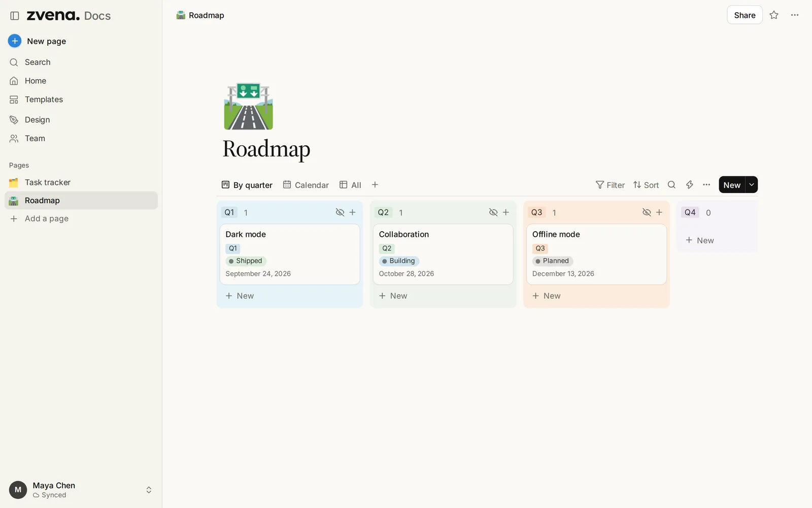Click the zvena Docs logo
This screenshot has width=812, height=508.
point(69,16)
